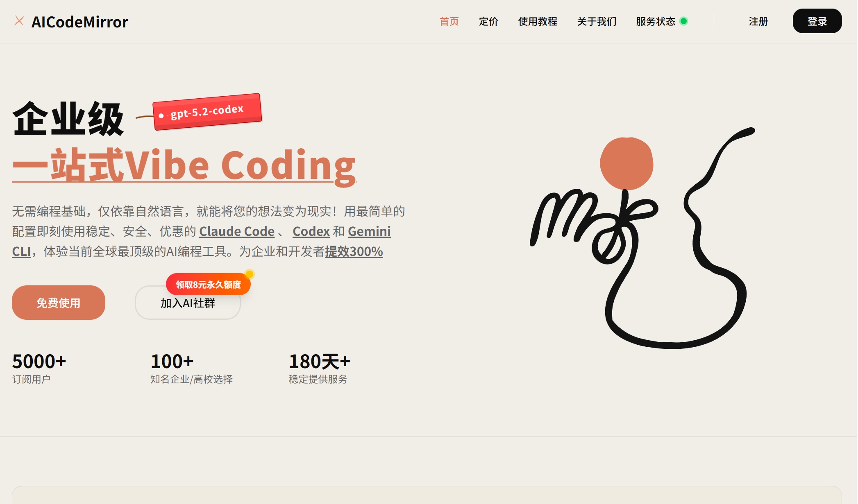Image resolution: width=858 pixels, height=504 pixels.
Task: Open 关于我们 about page
Action: pyautogui.click(x=597, y=21)
